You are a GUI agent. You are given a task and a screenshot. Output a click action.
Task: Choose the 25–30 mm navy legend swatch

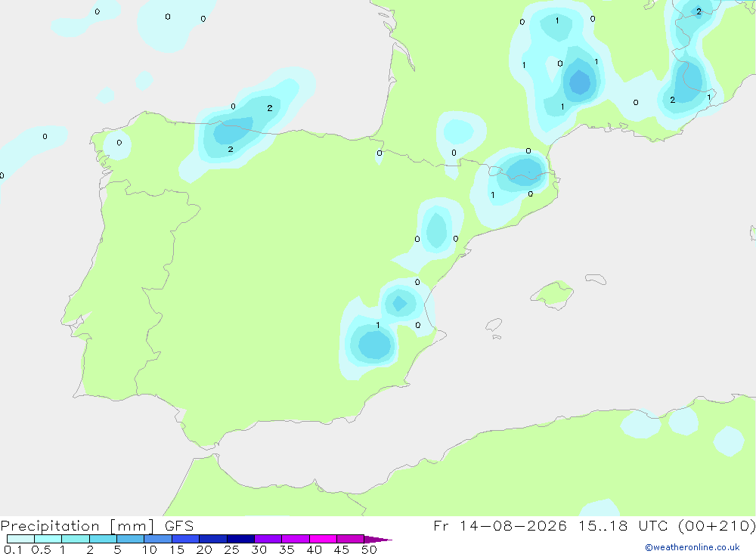(x=240, y=539)
